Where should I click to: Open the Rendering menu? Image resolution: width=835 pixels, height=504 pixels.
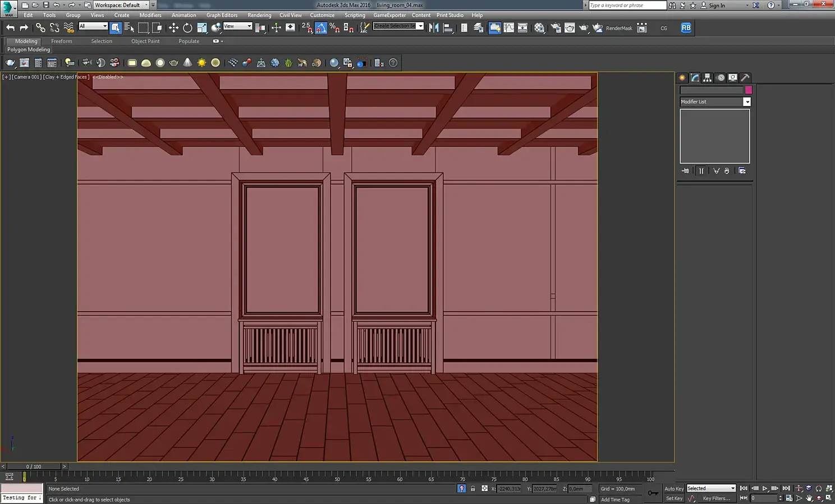point(259,15)
